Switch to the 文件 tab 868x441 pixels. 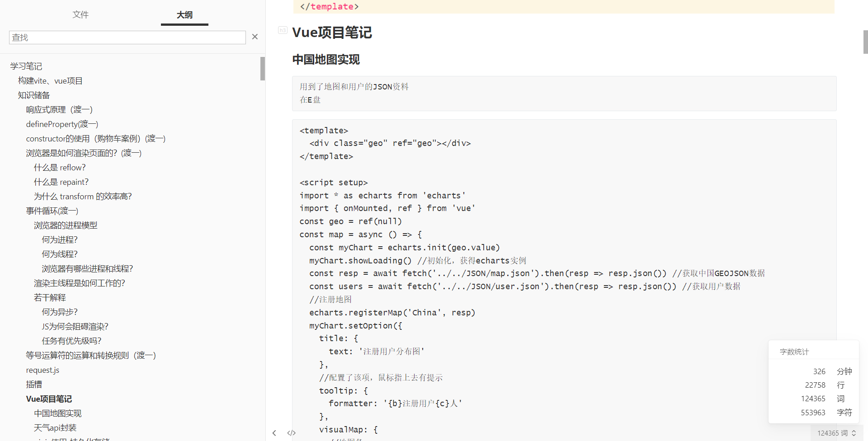(x=80, y=14)
